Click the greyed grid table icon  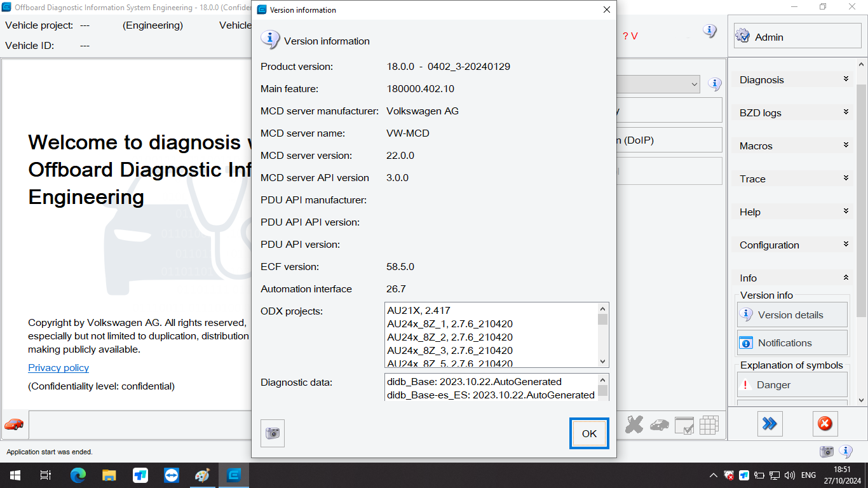[709, 425]
